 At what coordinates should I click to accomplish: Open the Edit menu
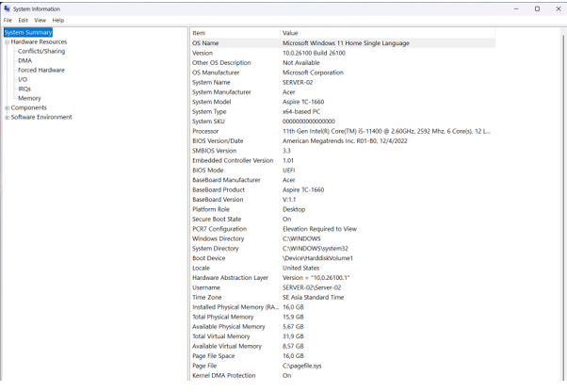[24, 20]
